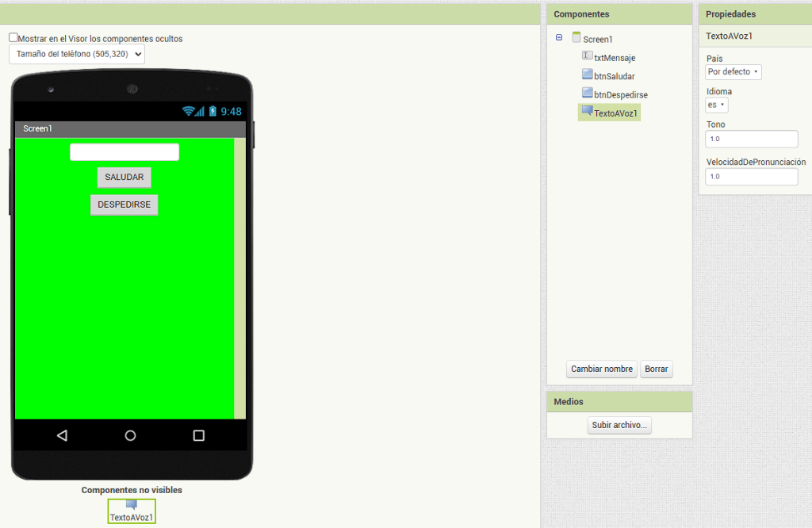The height and width of the screenshot is (528, 812).
Task: Click the txtMensaje textbox icon
Action: tap(587, 56)
